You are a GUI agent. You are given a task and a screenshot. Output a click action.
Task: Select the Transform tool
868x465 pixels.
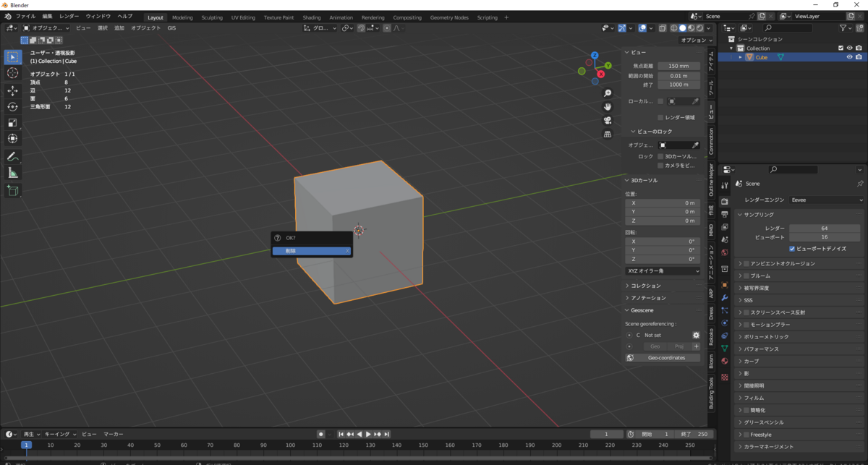click(12, 139)
